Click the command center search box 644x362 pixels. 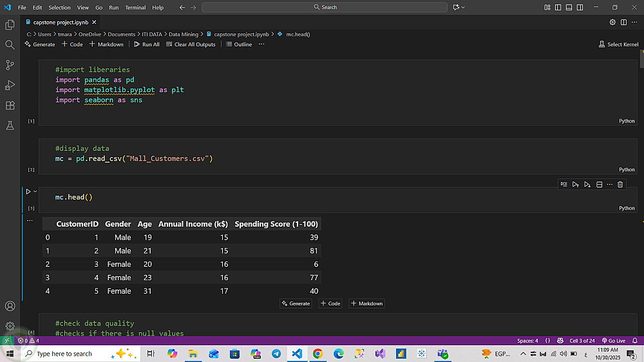(x=325, y=7)
